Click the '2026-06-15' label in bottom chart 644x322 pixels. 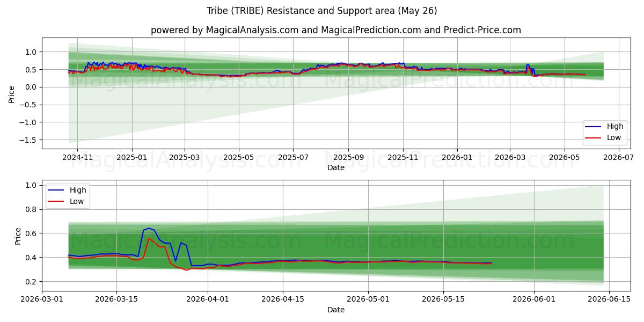tap(609, 301)
